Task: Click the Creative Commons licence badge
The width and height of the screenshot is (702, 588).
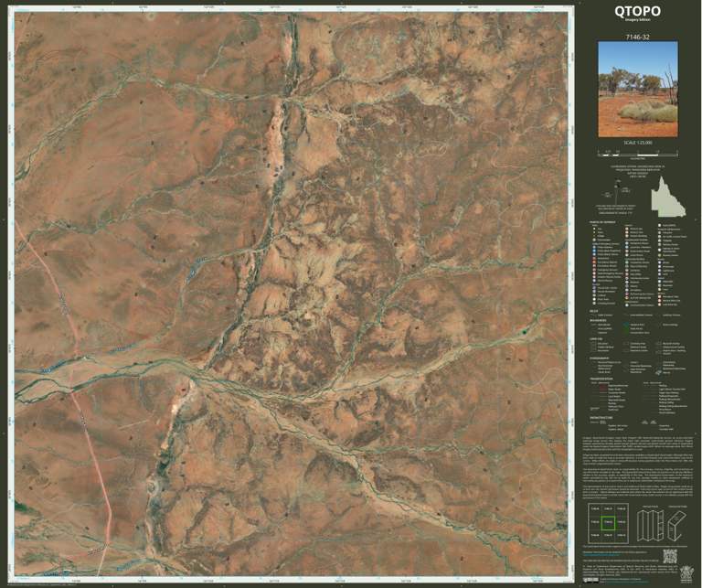Action: pos(590,580)
